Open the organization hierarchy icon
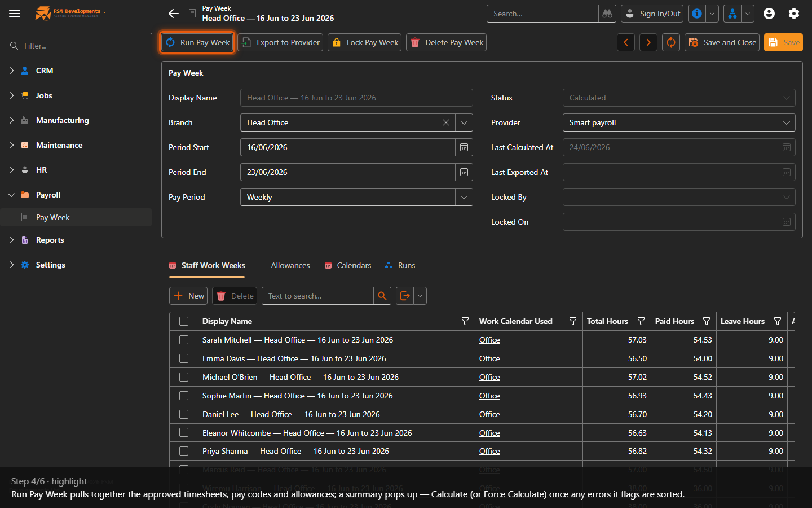Screen dimensions: 812x508 [x=732, y=14]
